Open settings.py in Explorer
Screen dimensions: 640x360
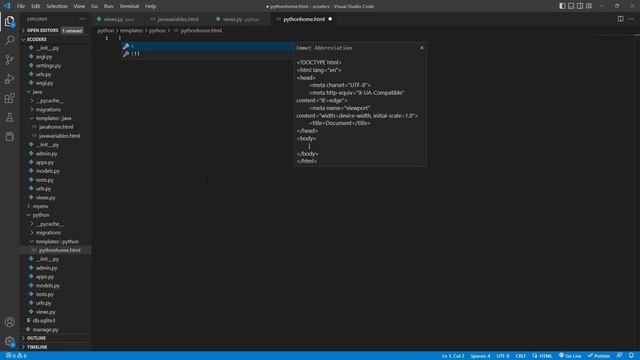pyautogui.click(x=55, y=65)
